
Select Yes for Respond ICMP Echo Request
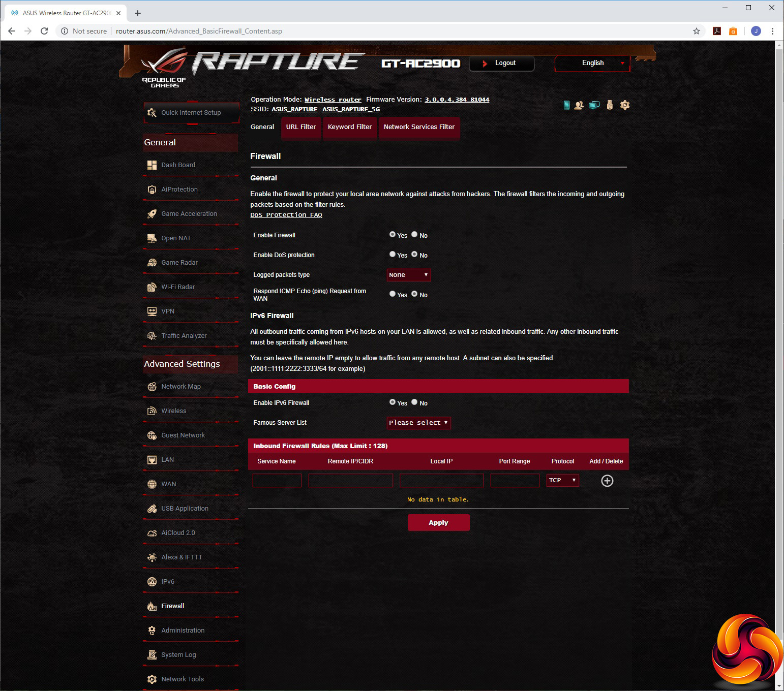393,294
